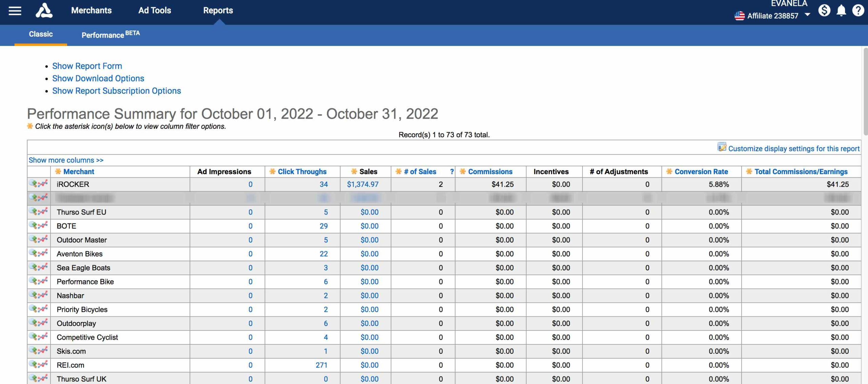
Task: Open the trend chart icon for Priority Bicycles
Action: tap(43, 308)
